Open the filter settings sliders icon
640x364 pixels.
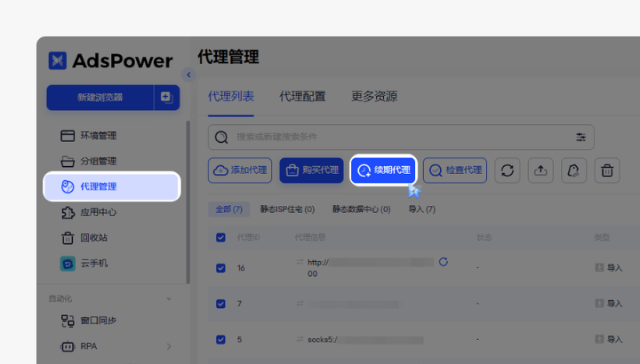click(x=580, y=138)
